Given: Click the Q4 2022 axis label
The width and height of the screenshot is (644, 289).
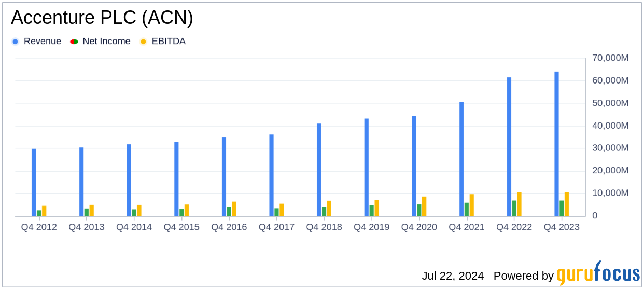Looking at the screenshot, I should [514, 227].
